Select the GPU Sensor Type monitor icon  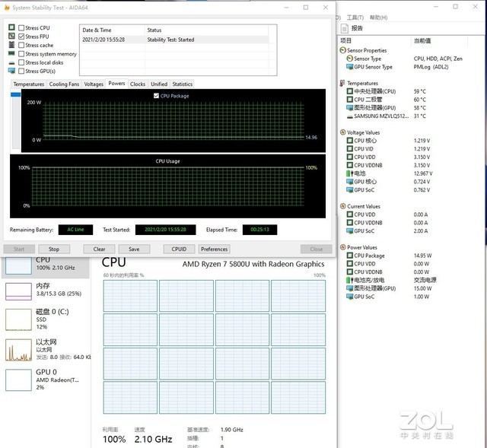[x=350, y=67]
